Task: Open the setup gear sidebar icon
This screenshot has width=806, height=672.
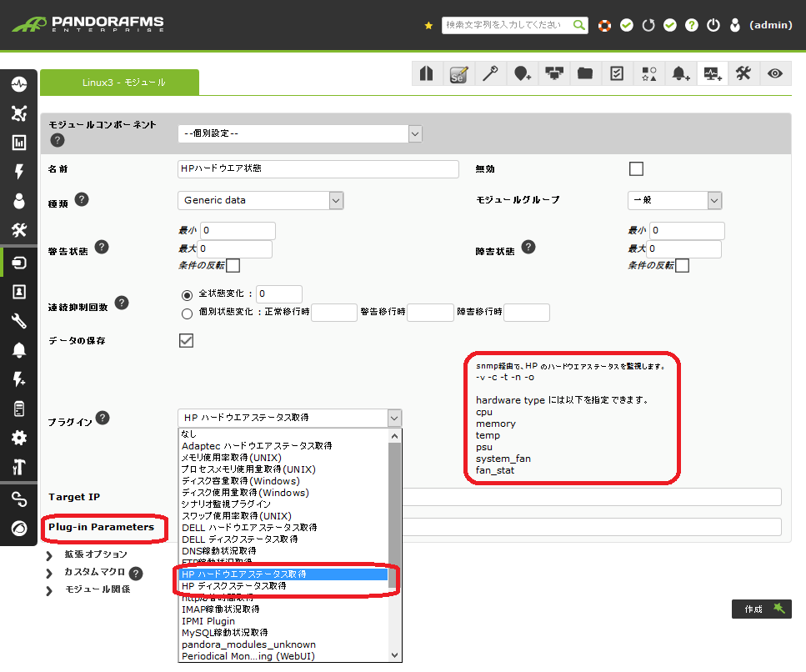Action: (19, 438)
